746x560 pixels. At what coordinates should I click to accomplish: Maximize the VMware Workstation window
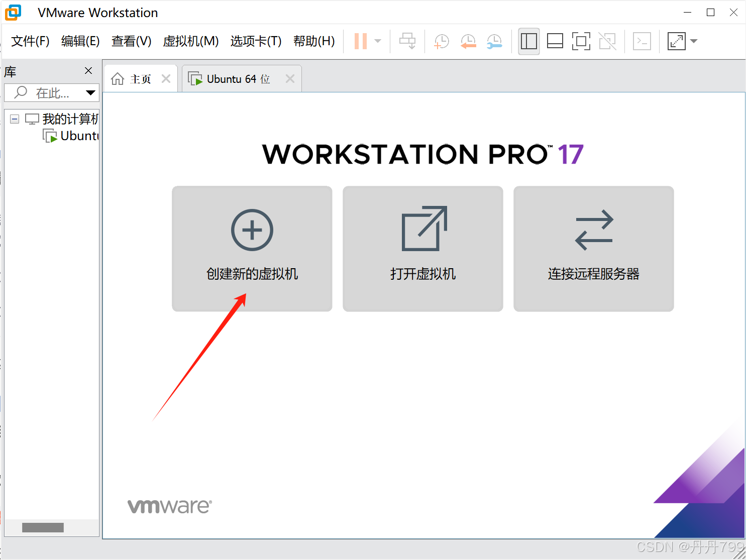[710, 13]
